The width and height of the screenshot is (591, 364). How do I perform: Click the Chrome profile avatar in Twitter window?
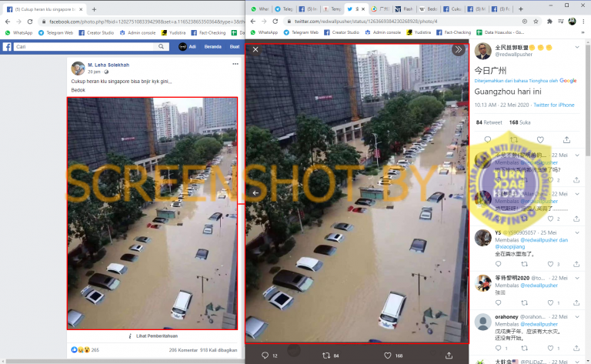(572, 22)
